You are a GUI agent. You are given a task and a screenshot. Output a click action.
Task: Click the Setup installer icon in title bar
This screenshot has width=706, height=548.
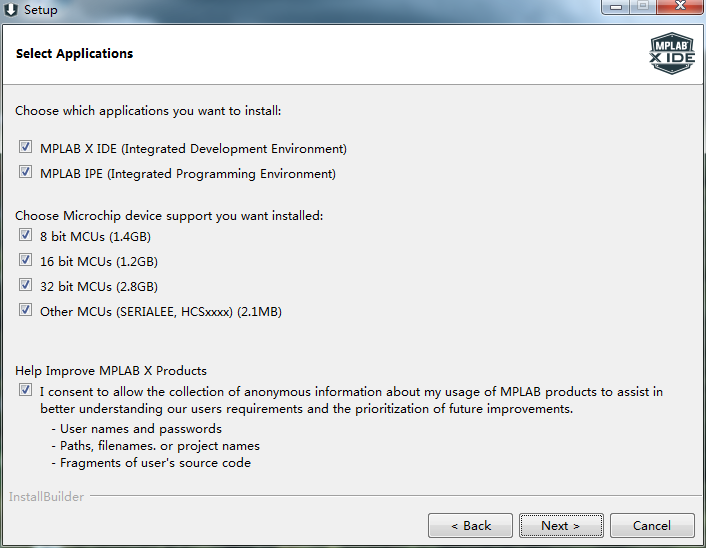(11, 9)
